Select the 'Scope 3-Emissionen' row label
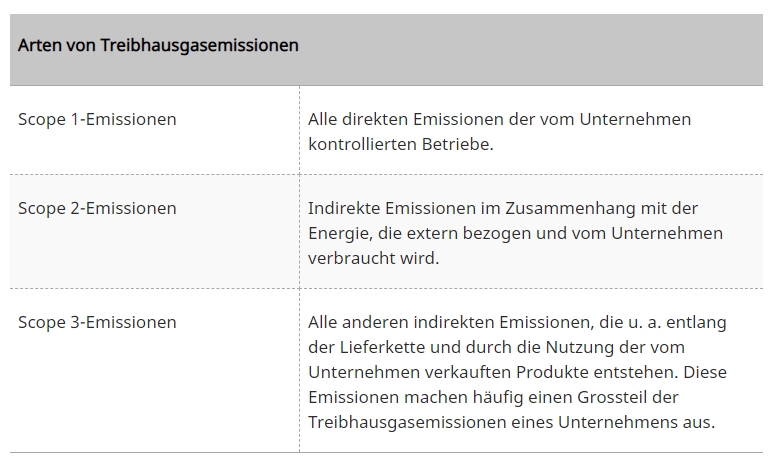Screen dimensions: 771x463 (x=97, y=322)
